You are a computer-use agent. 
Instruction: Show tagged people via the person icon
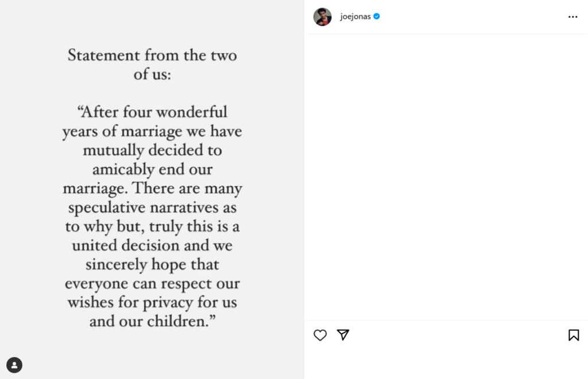(14, 365)
